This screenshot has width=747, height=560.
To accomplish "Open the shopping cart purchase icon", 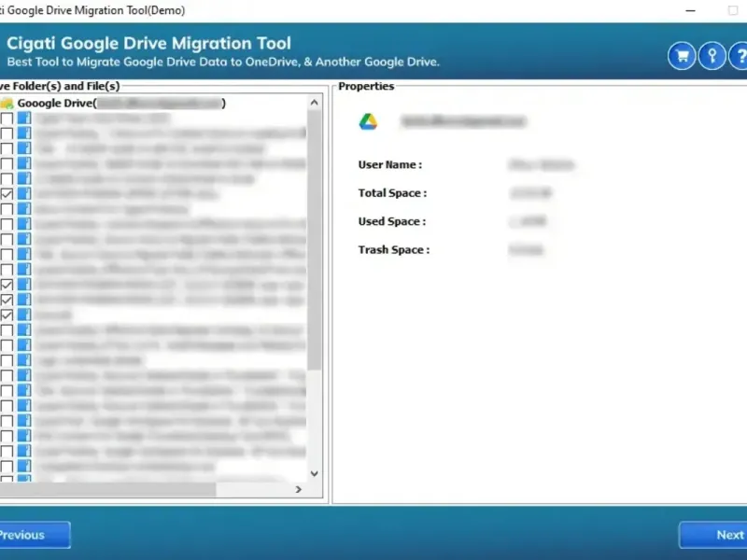I will pyautogui.click(x=682, y=56).
